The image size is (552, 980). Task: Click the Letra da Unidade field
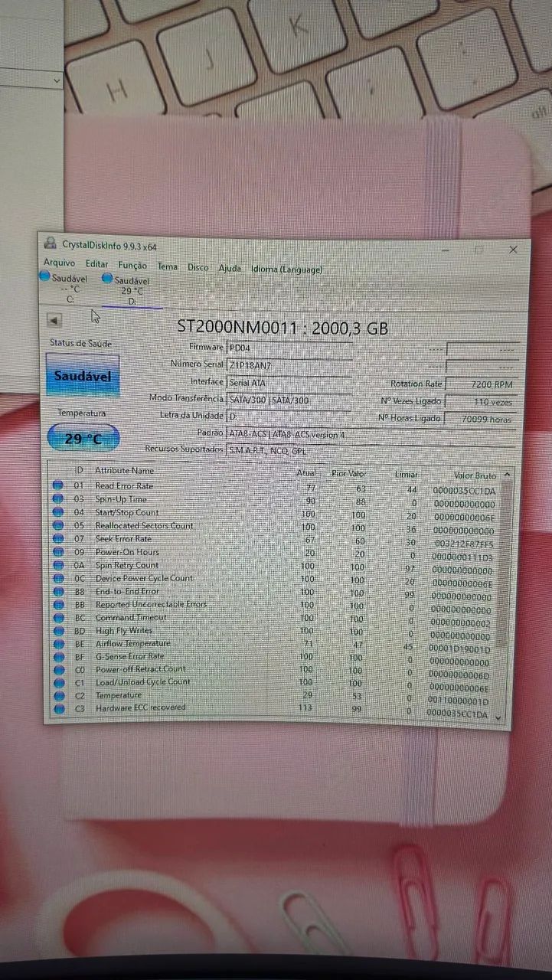coord(289,416)
